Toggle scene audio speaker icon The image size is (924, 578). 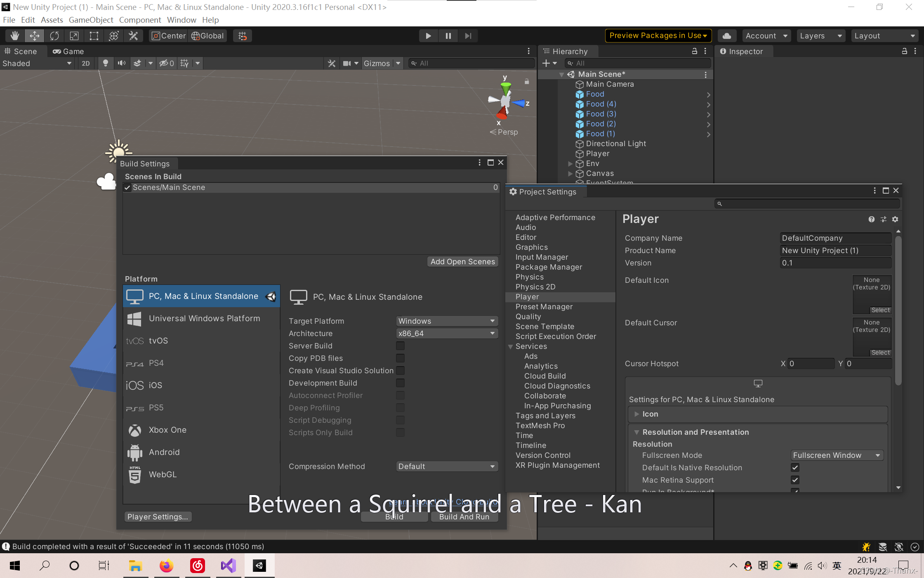click(x=121, y=63)
